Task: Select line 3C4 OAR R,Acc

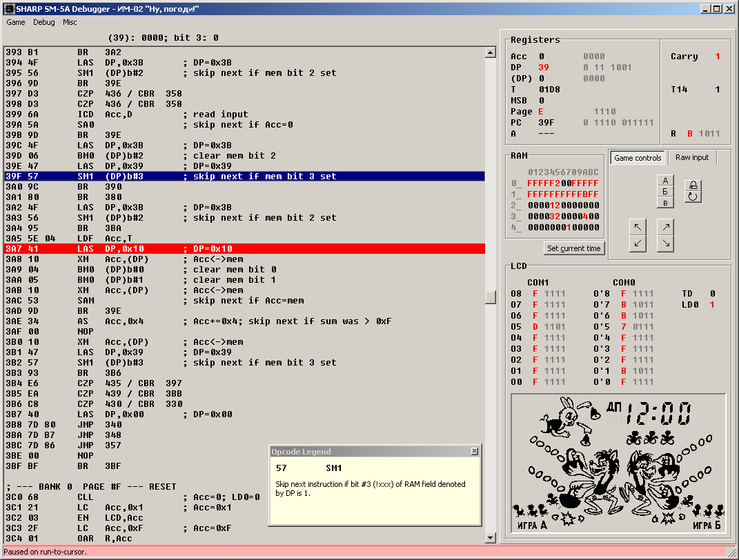Action: (244, 539)
